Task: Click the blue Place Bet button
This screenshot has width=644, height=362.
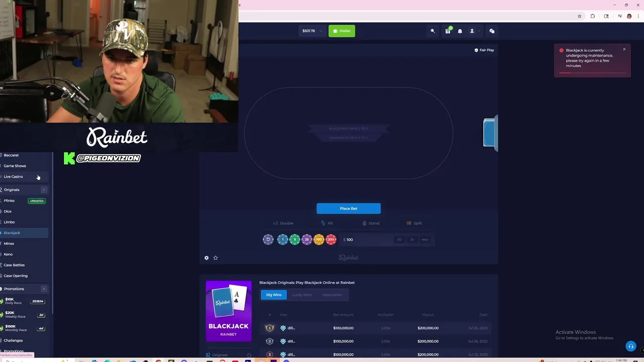Action: [x=349, y=209]
